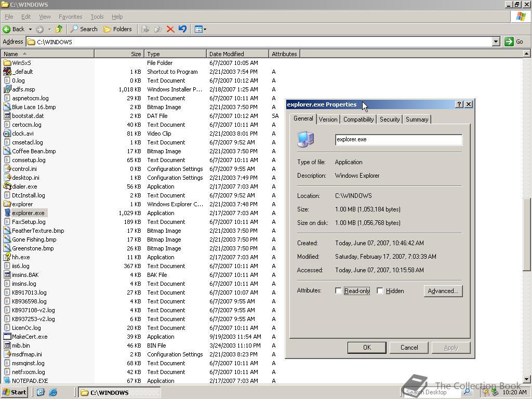The image size is (532, 399).
Task: Select the FaxSetup.log file name
Action: click(x=29, y=222)
